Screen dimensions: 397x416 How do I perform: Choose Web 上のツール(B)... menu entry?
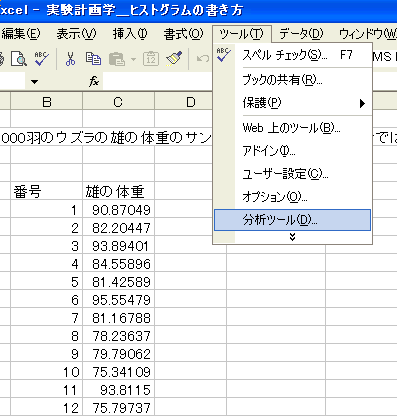293,128
